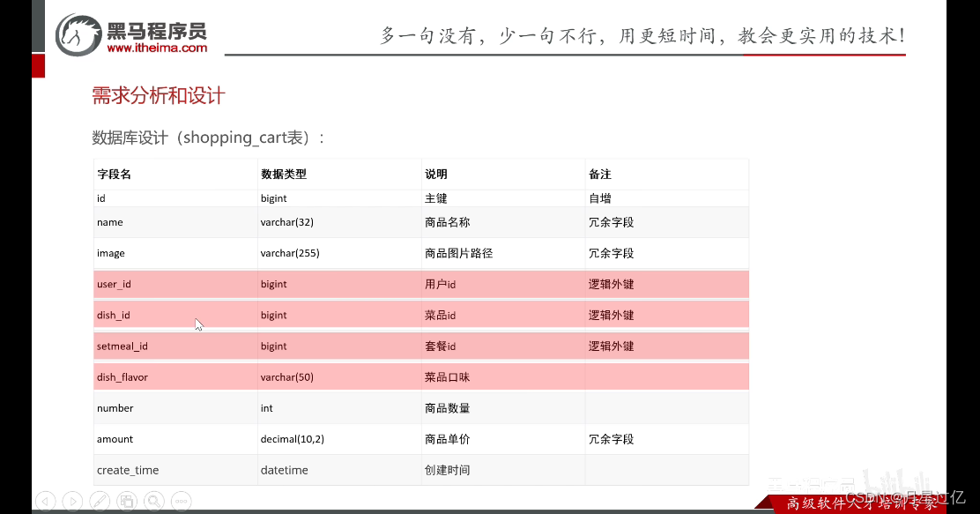Activate the zoom magnifier in slideshow
Image resolution: width=980 pixels, height=514 pixels.
(x=153, y=501)
